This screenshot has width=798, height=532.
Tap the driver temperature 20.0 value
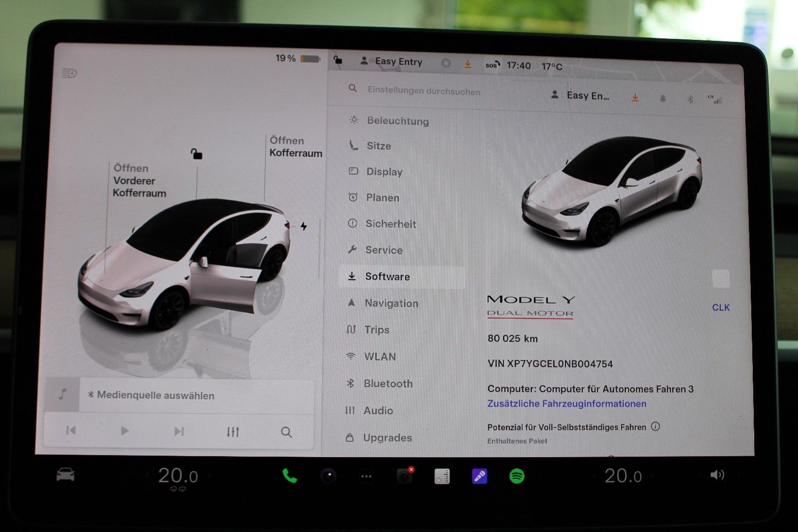coord(178,476)
